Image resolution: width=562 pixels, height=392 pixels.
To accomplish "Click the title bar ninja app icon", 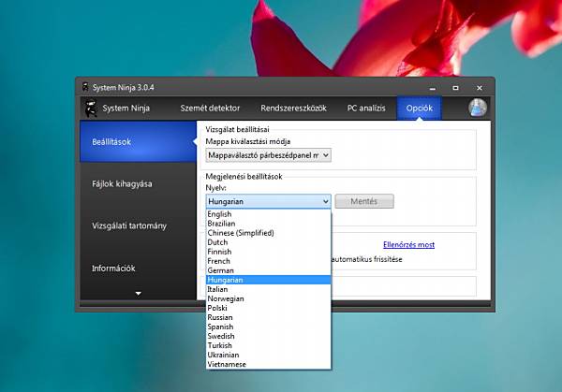I will (x=85, y=87).
